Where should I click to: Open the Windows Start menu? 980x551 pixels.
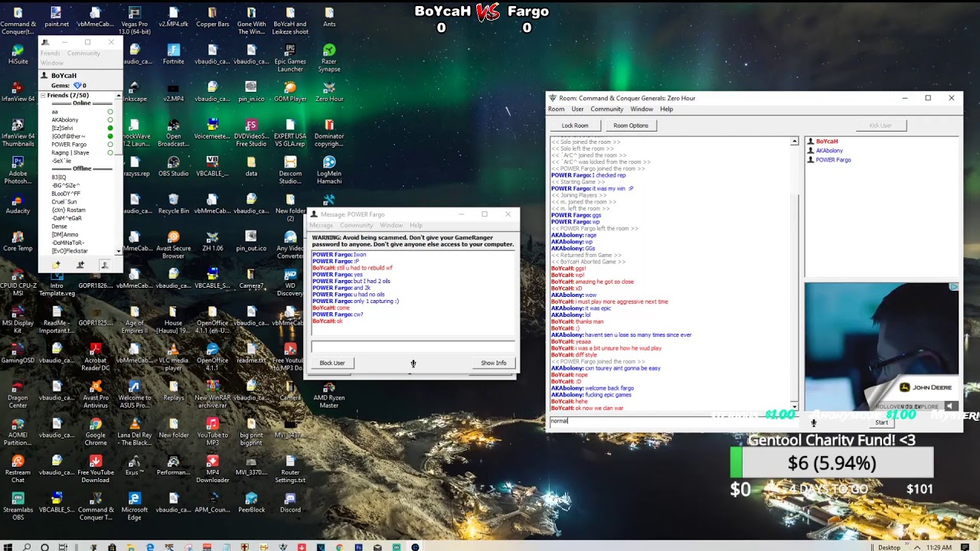[8, 547]
